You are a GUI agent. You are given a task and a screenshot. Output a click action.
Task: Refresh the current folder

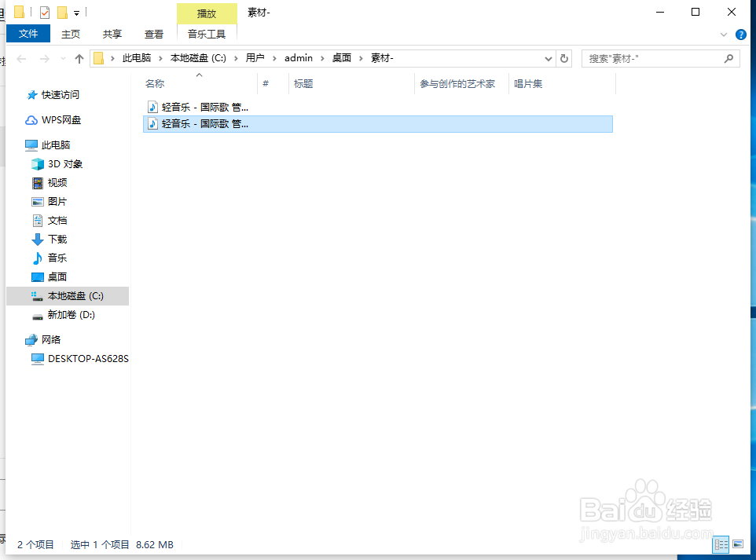coord(563,59)
